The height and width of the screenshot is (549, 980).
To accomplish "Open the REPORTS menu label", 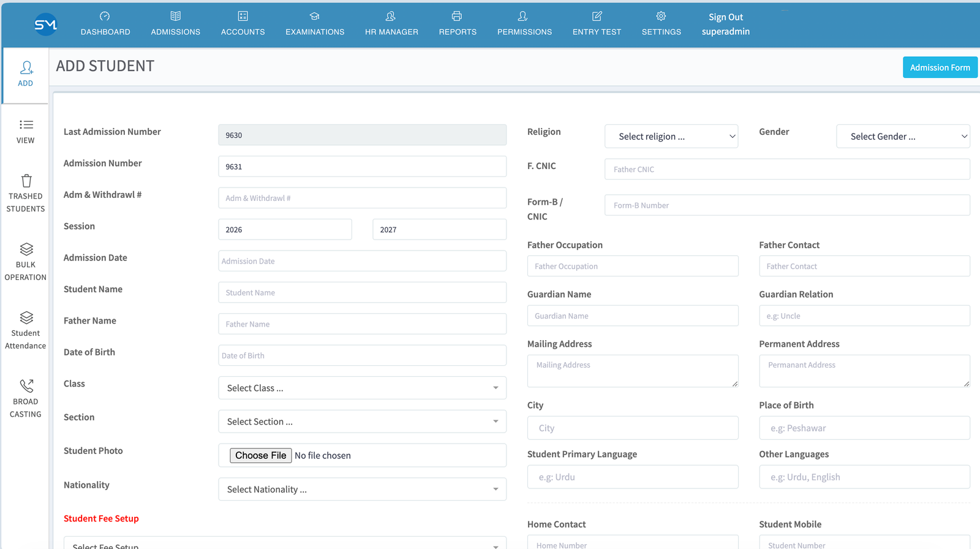I will (x=458, y=32).
